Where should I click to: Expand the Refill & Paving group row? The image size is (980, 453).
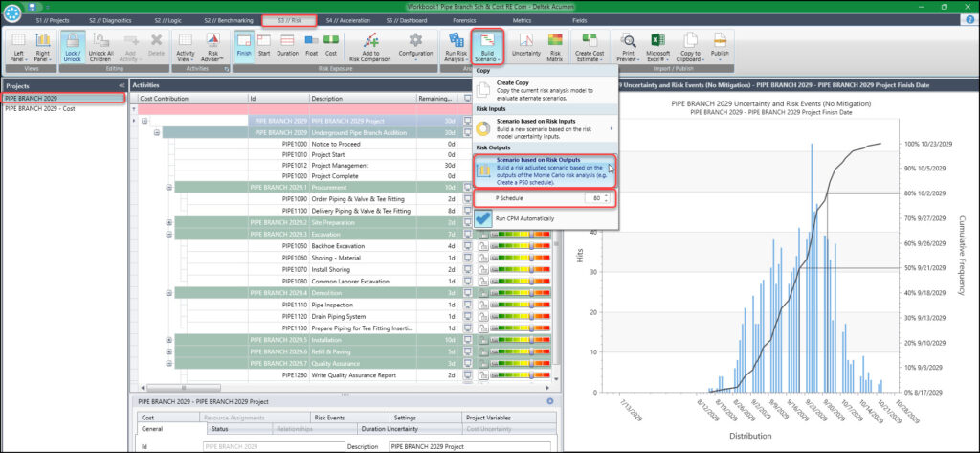(168, 351)
